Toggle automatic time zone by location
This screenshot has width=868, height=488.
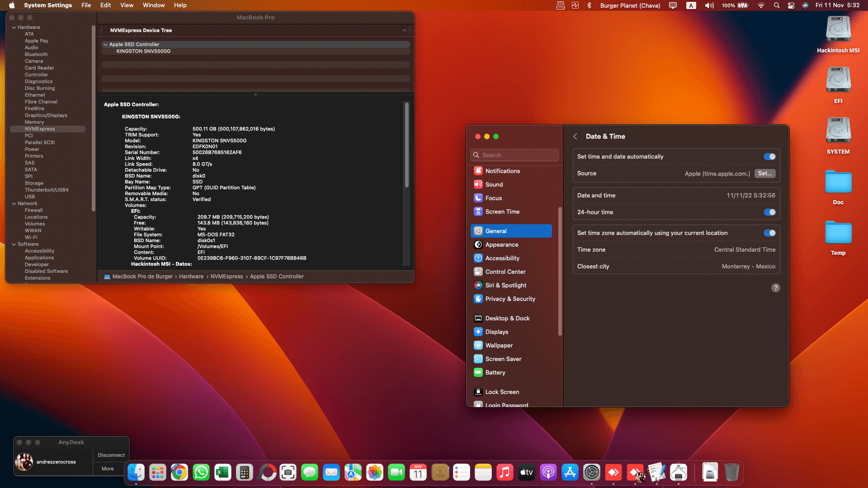click(769, 233)
